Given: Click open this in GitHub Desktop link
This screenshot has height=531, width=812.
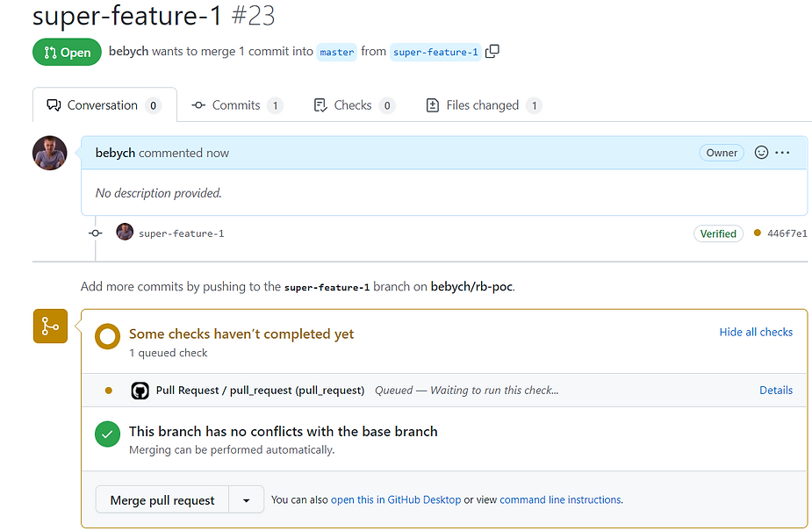Looking at the screenshot, I should click(x=396, y=500).
